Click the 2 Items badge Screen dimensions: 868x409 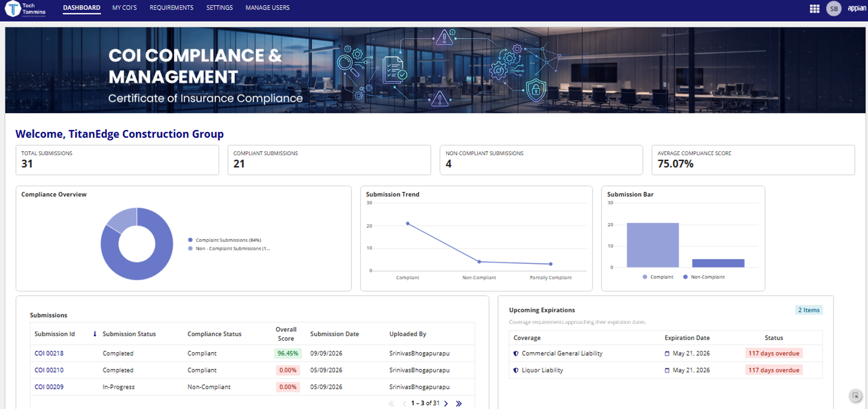tap(808, 310)
